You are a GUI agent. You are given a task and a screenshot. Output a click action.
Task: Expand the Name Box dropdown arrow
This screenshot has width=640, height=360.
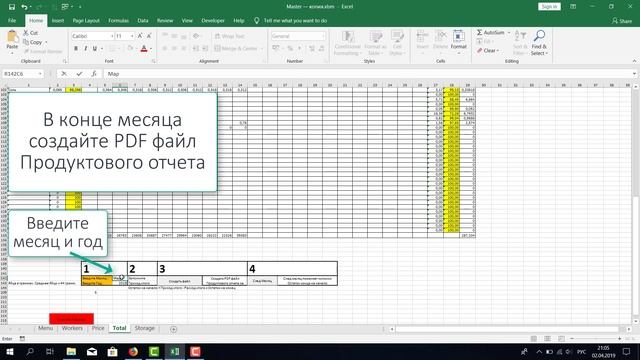[x=40, y=74]
